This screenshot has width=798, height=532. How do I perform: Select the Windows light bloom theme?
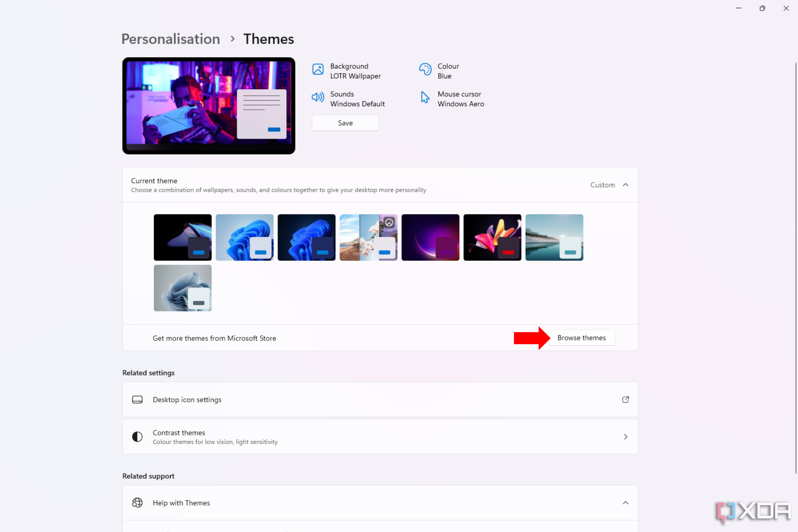pos(245,238)
